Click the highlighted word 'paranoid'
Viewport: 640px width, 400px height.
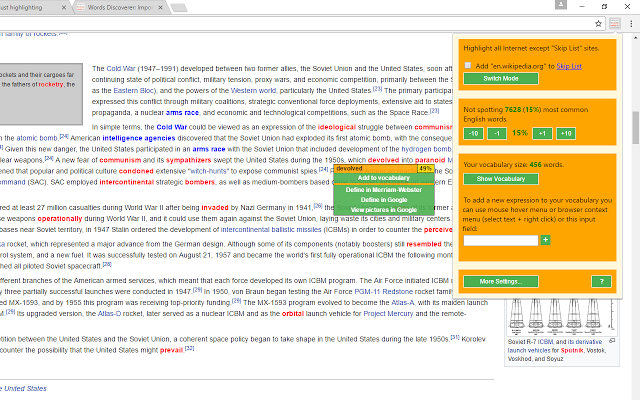pos(430,160)
